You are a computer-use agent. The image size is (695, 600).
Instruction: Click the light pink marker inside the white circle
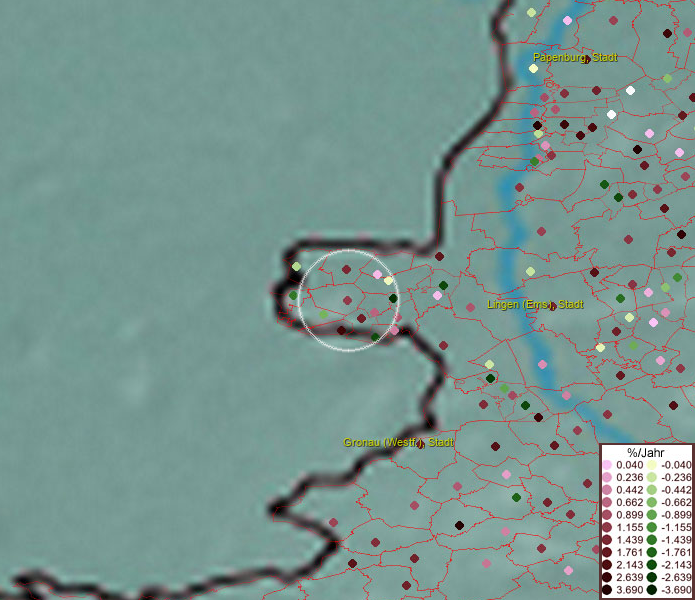377,274
